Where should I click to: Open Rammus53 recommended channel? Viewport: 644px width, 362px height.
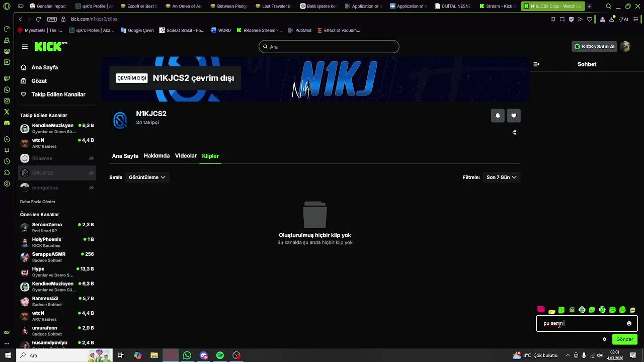57,301
